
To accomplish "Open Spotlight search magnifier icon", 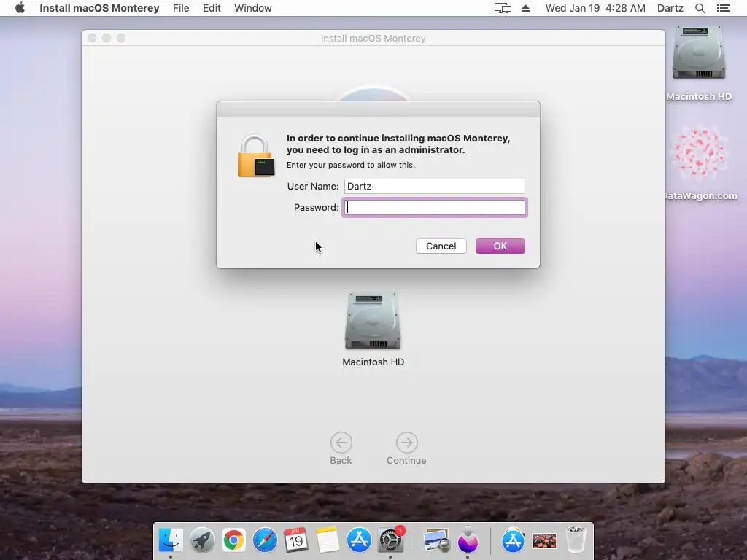I will [x=700, y=8].
